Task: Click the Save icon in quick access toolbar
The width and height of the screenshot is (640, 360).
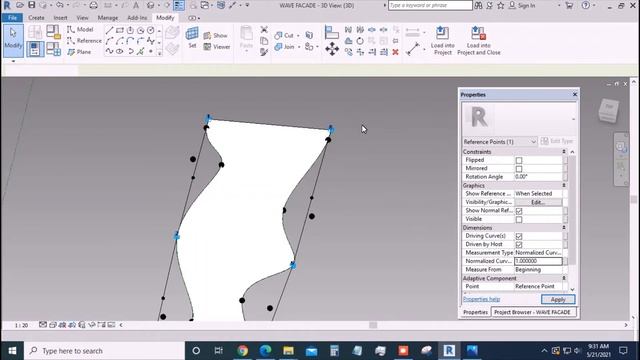Action: point(31,5)
